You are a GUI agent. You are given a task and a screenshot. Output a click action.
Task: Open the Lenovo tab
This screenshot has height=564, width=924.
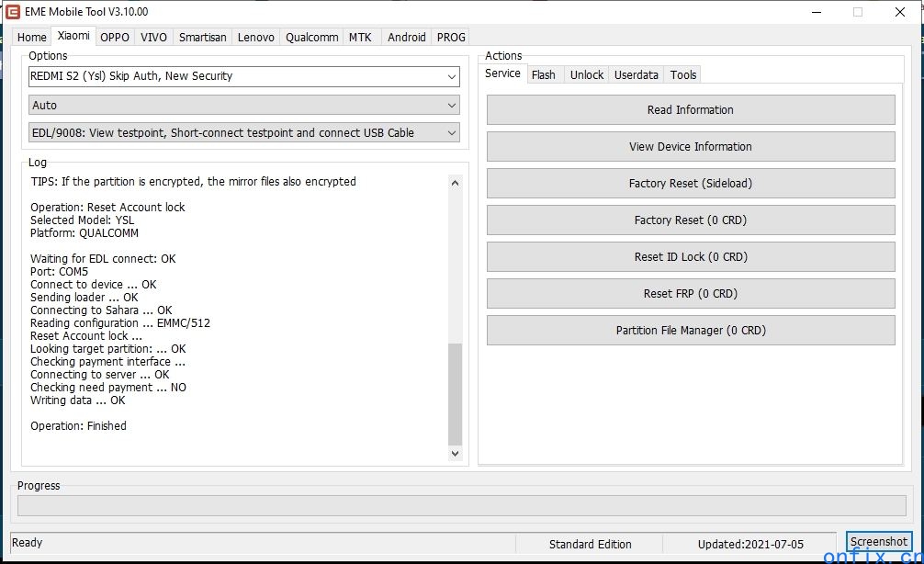(255, 37)
